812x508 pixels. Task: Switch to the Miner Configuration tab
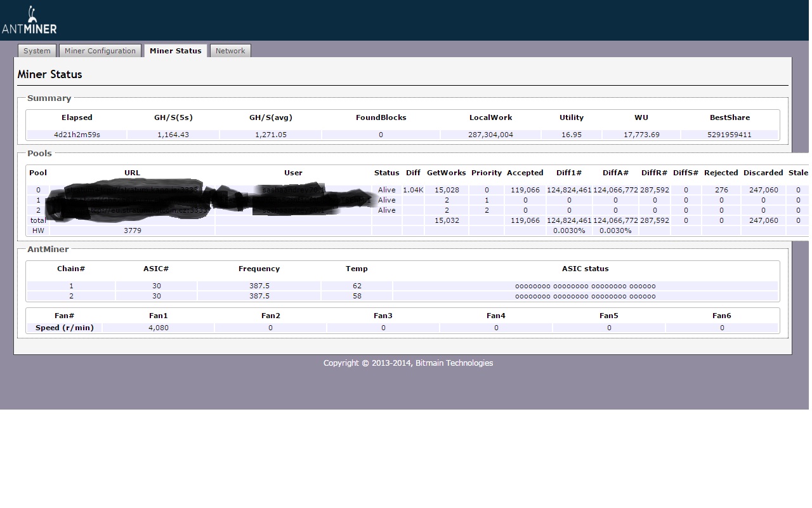coord(100,51)
